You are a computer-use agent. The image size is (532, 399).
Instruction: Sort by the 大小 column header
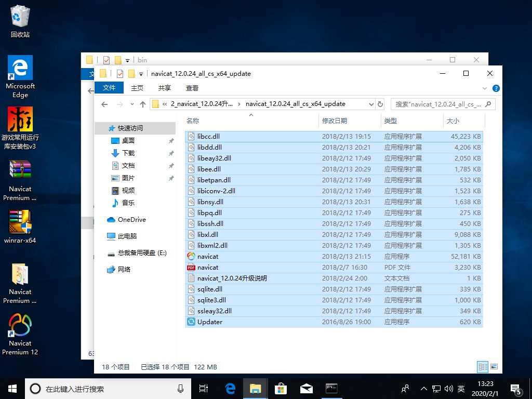(x=464, y=121)
